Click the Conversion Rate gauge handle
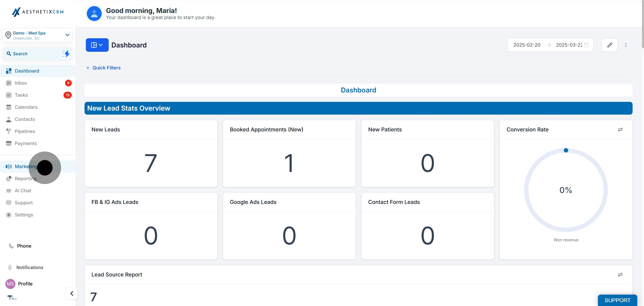The width and height of the screenshot is (644, 306). point(566,150)
